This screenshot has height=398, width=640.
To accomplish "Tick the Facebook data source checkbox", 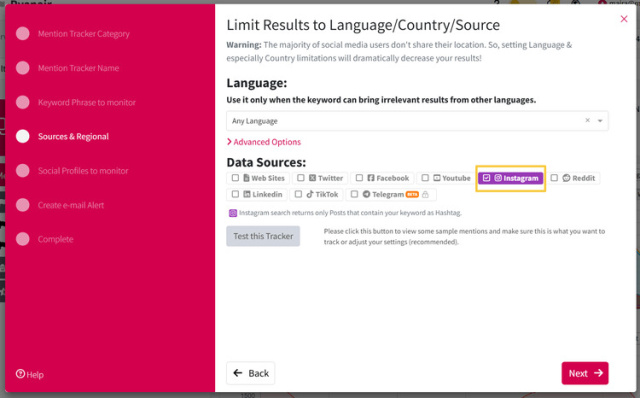I will (x=359, y=178).
